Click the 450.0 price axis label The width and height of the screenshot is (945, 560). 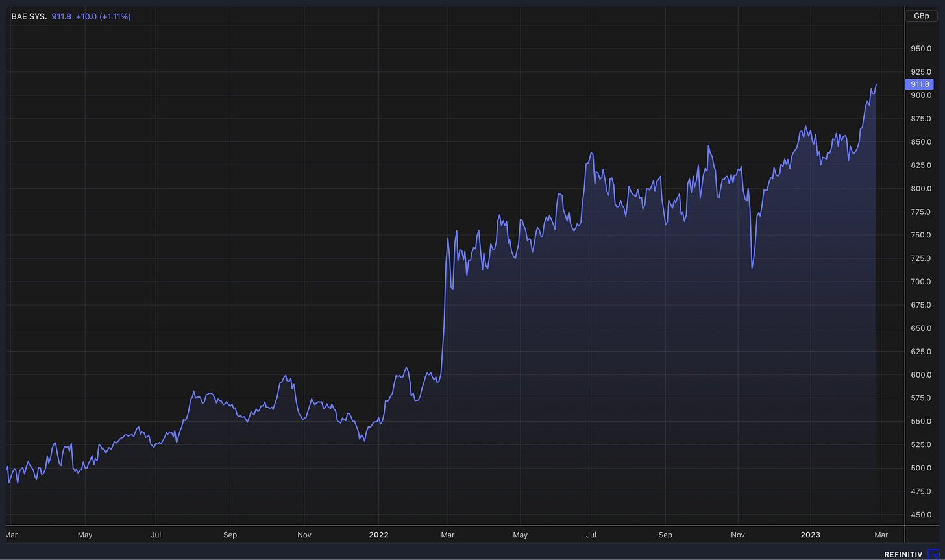(921, 515)
